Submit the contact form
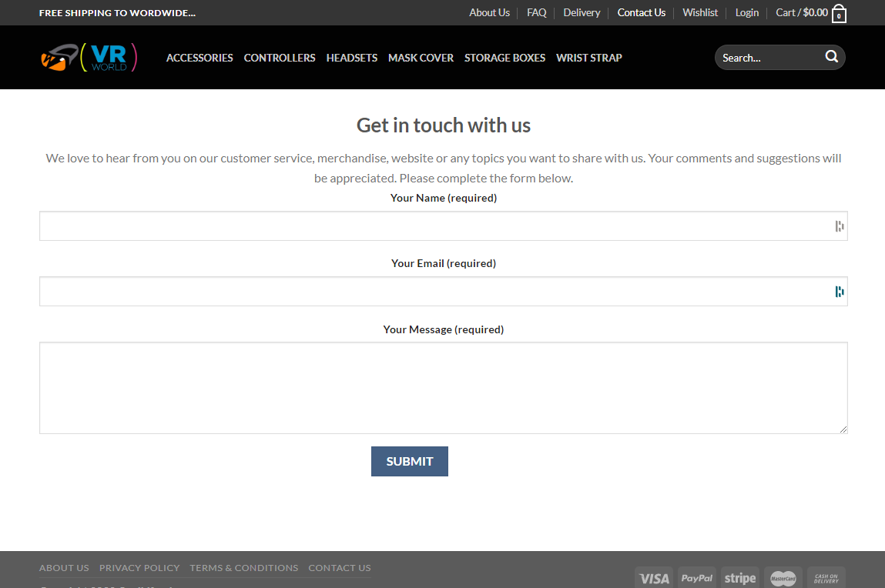Viewport: 885px width, 588px height. [x=409, y=461]
